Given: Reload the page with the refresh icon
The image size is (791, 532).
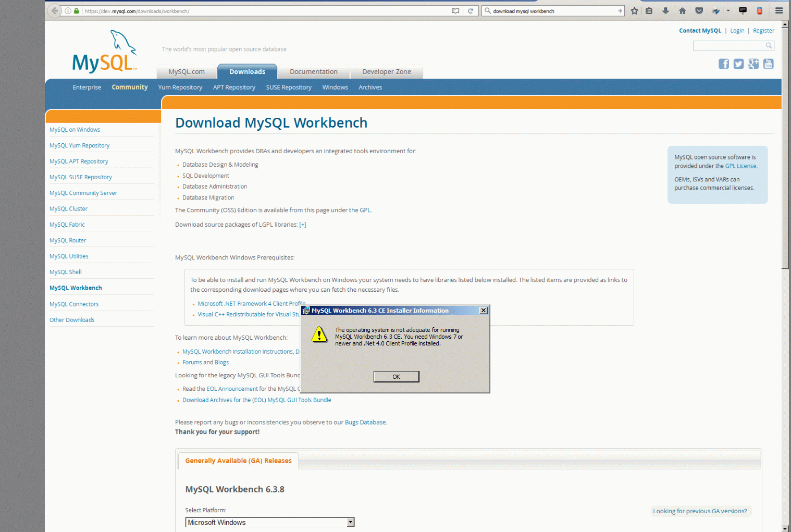Looking at the screenshot, I should pos(471,11).
